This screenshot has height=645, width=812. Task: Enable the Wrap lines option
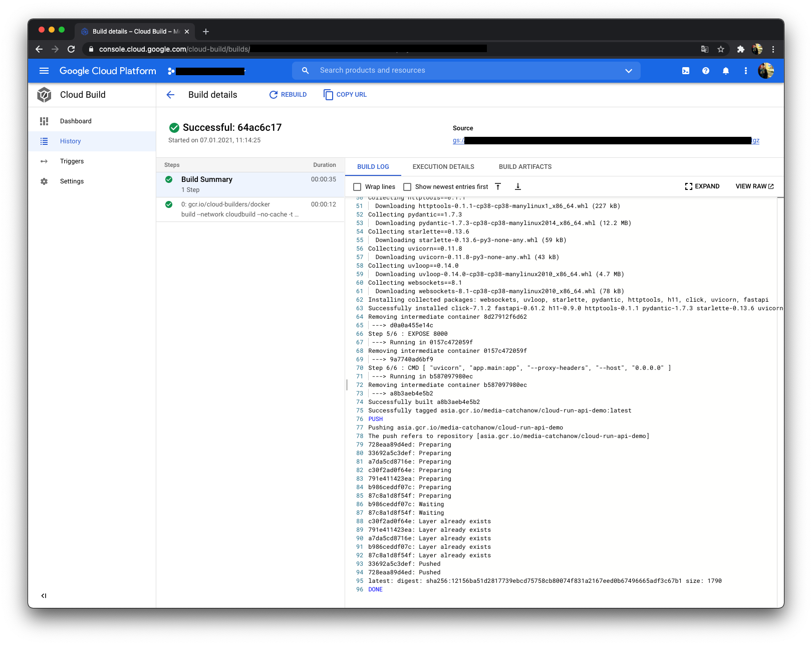click(x=357, y=186)
